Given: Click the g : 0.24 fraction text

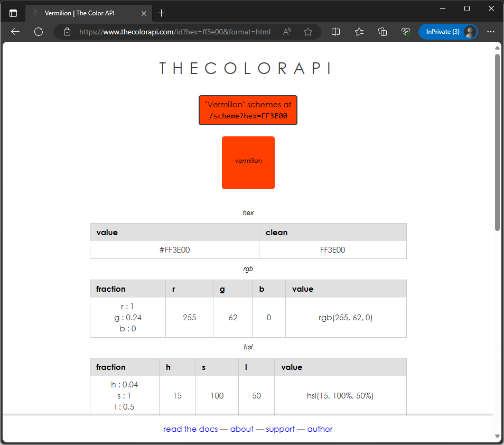Looking at the screenshot, I should 128,318.
